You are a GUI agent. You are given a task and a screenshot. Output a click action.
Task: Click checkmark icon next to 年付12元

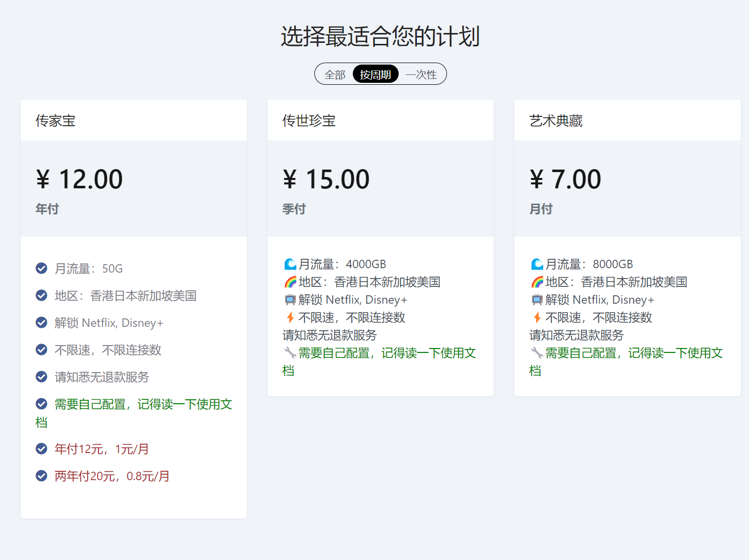[42, 449]
